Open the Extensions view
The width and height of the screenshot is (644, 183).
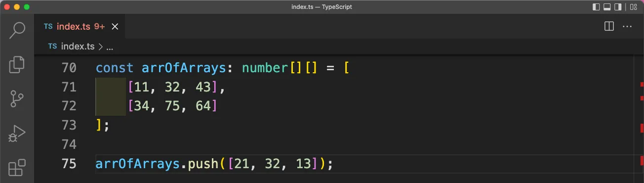tap(17, 168)
